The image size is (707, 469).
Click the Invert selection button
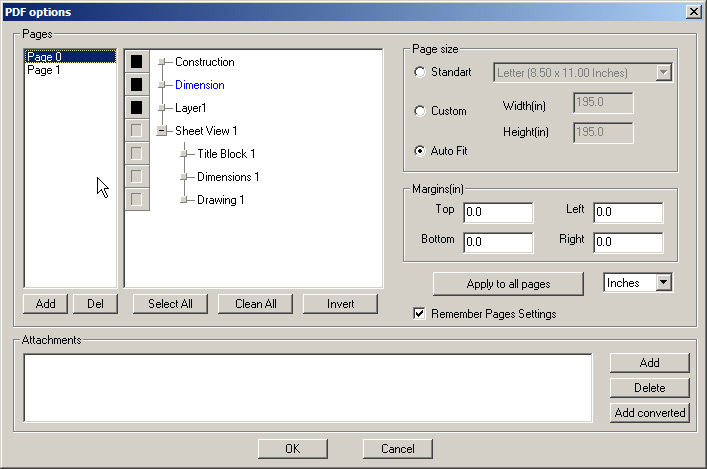[340, 304]
